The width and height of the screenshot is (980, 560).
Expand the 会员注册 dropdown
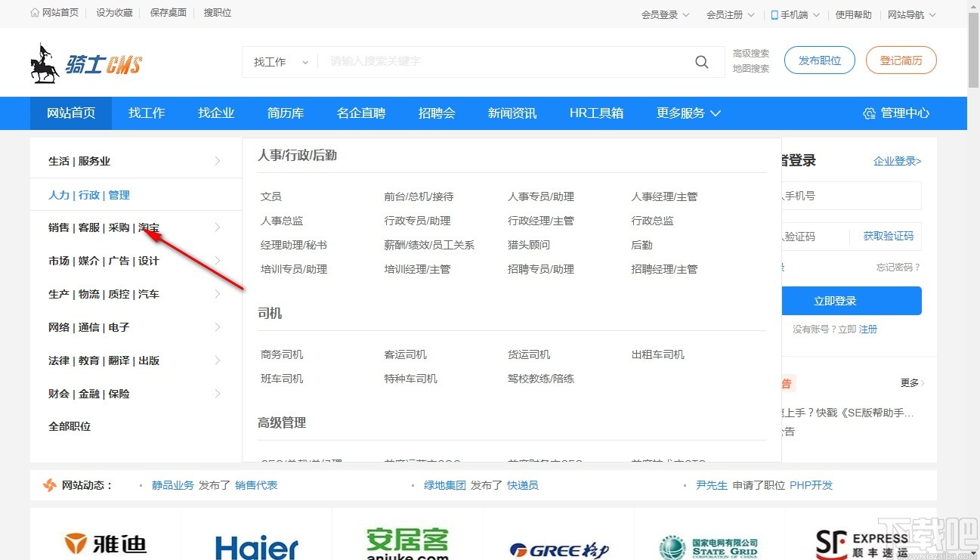pyautogui.click(x=730, y=14)
